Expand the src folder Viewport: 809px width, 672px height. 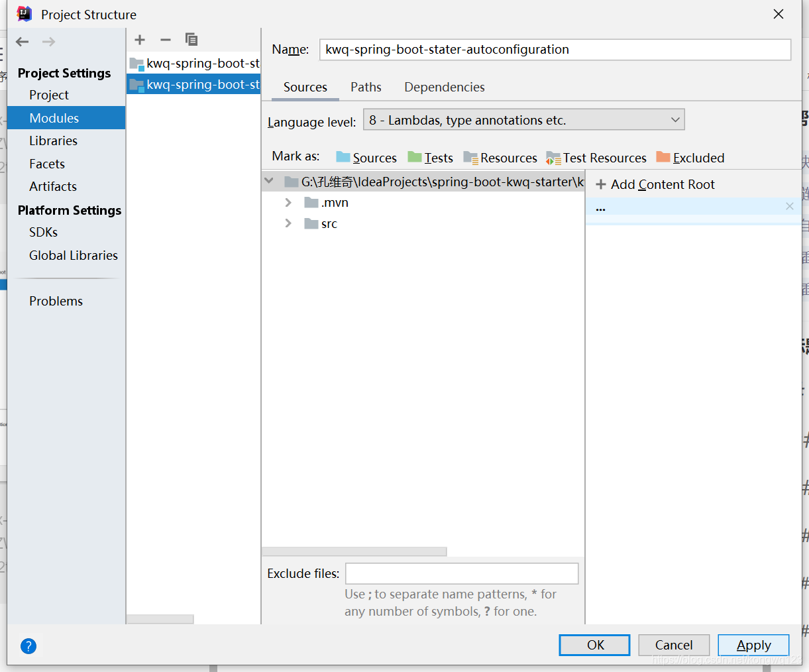[x=288, y=223]
